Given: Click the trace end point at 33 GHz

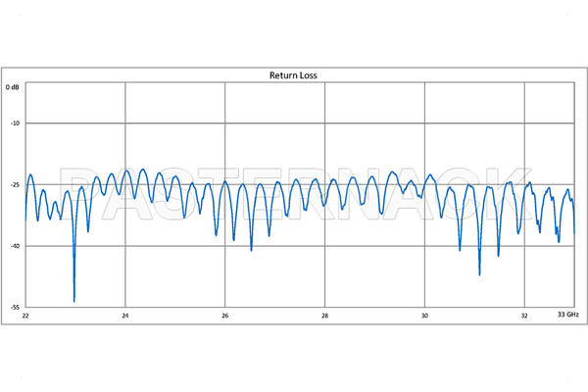Looking at the screenshot, I should pyautogui.click(x=574, y=235).
